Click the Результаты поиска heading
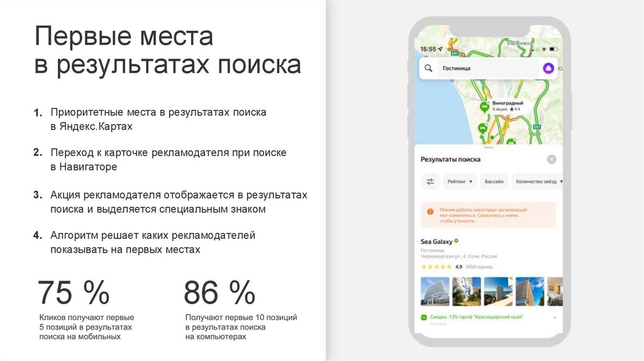This screenshot has width=644, height=361. (450, 159)
